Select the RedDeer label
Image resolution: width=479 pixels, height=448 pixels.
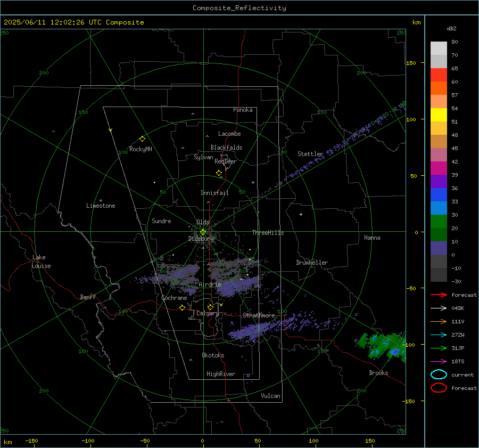226,161
